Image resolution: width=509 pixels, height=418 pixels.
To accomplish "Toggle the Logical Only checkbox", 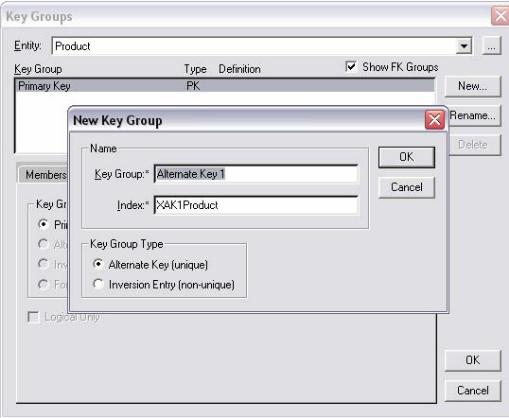I will pyautogui.click(x=33, y=317).
